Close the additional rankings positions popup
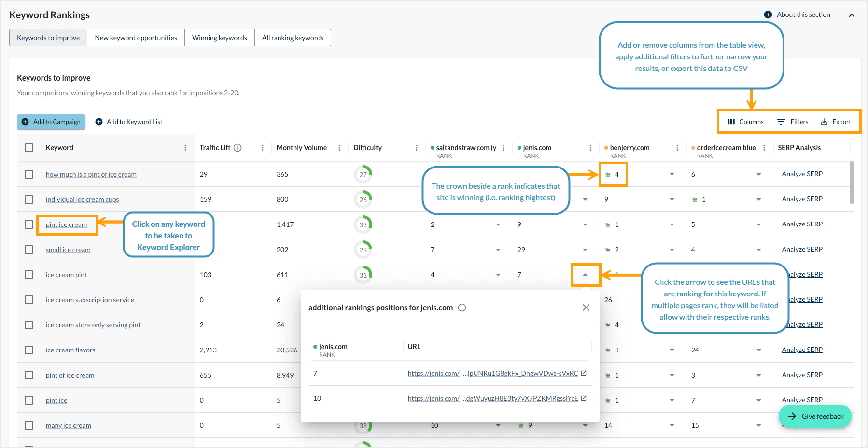This screenshot has width=868, height=448. point(586,308)
